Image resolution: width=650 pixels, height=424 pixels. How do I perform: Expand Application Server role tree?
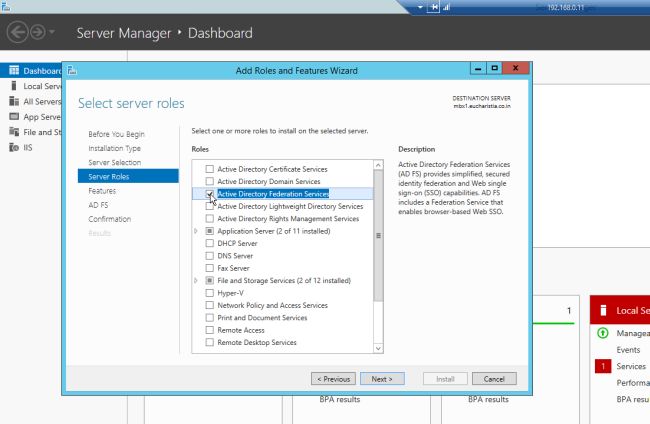[196, 231]
